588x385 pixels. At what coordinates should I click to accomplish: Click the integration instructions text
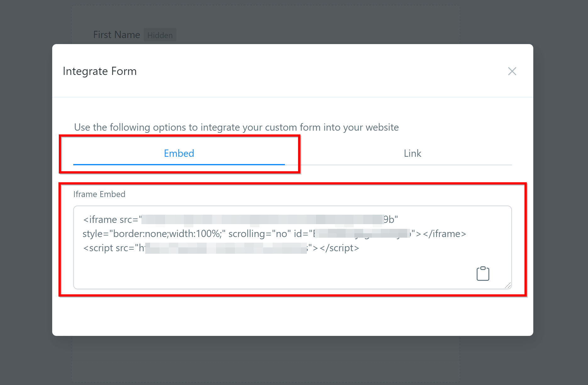[236, 127]
